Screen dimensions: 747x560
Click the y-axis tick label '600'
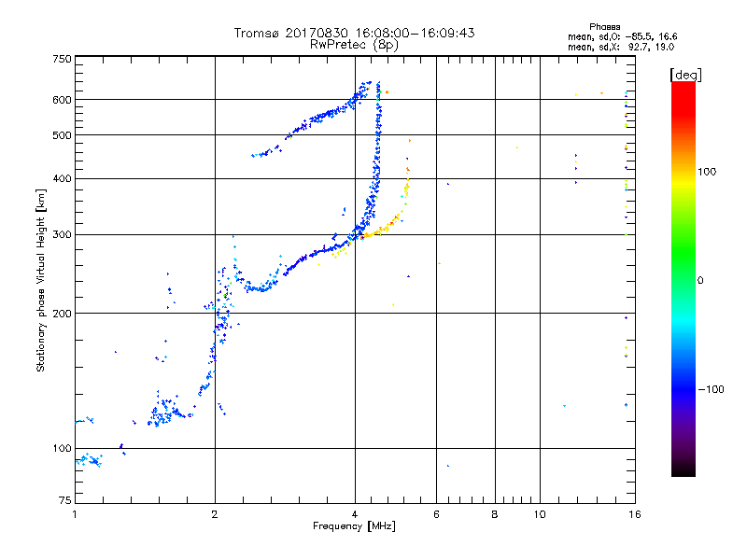(x=62, y=100)
